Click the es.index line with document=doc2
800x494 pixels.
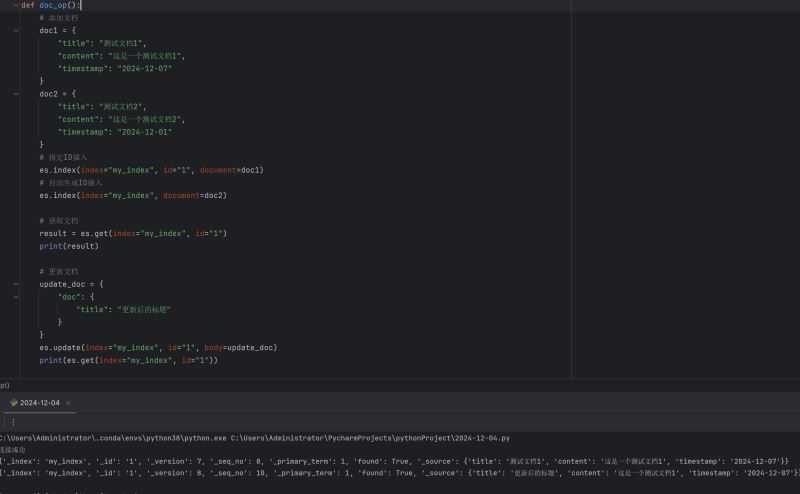pyautogui.click(x=132, y=195)
